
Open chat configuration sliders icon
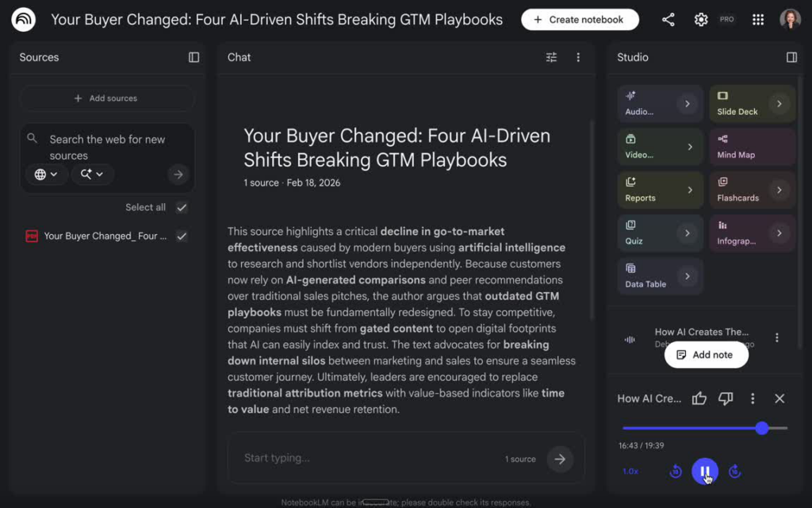(x=552, y=57)
